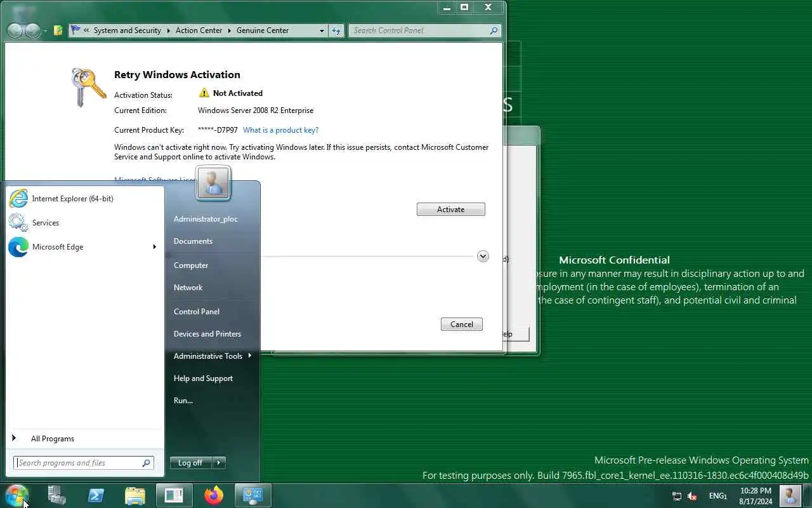Click the Internet Explorer icon in the Start menu

pos(18,198)
